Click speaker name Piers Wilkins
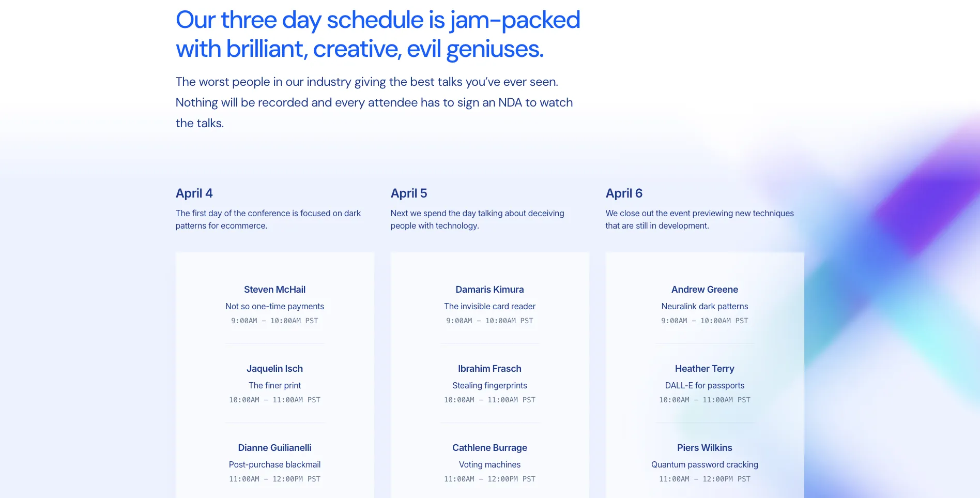This screenshot has height=498, width=980. coord(705,448)
